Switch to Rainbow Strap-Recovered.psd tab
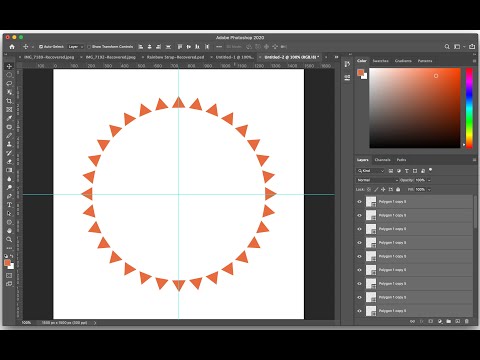Screen dimensions: 480x360 point(175,57)
